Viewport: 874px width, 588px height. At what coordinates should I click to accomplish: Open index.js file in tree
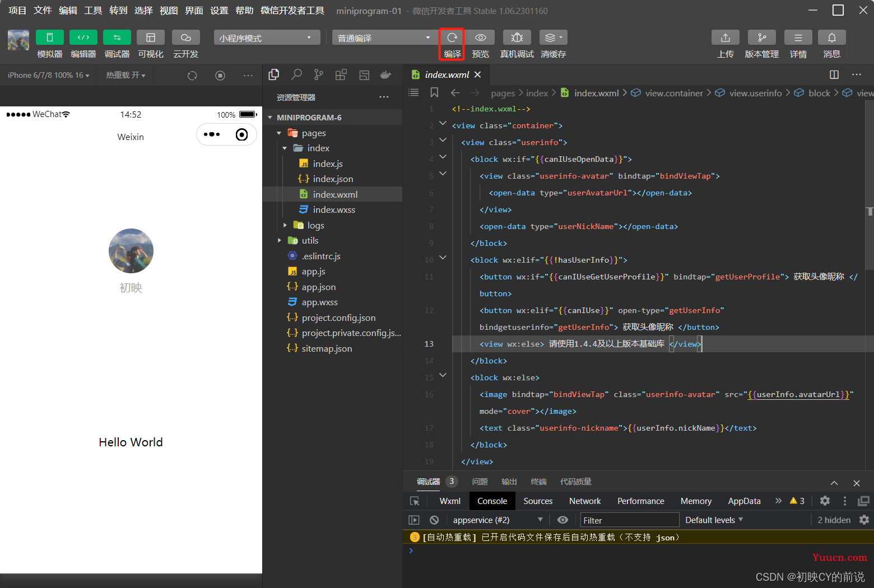[328, 164]
